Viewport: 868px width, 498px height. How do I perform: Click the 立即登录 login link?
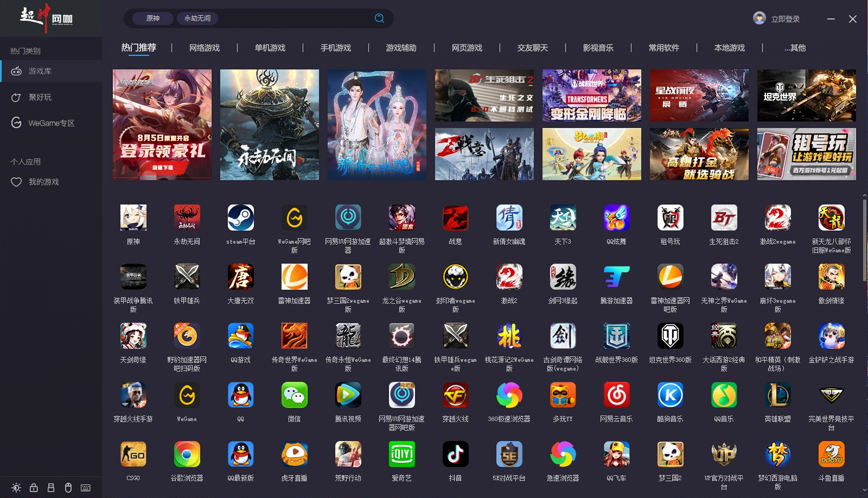[x=786, y=19]
